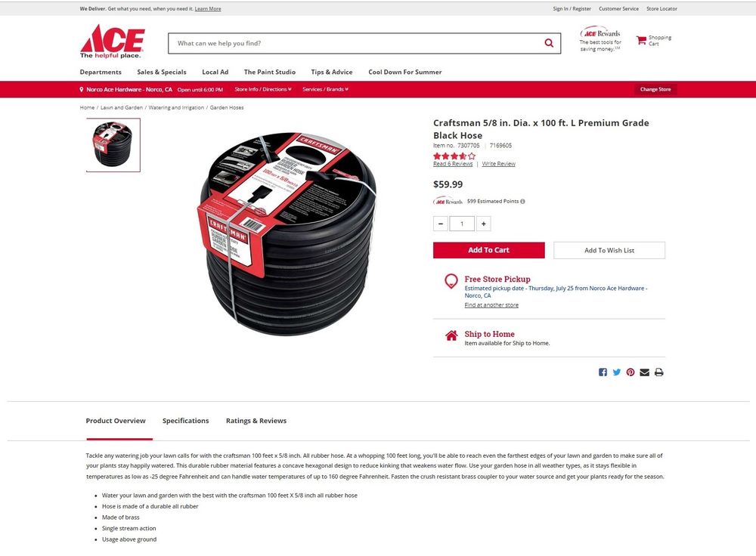
Task: Open the shopping cart icon
Action: coord(641,41)
